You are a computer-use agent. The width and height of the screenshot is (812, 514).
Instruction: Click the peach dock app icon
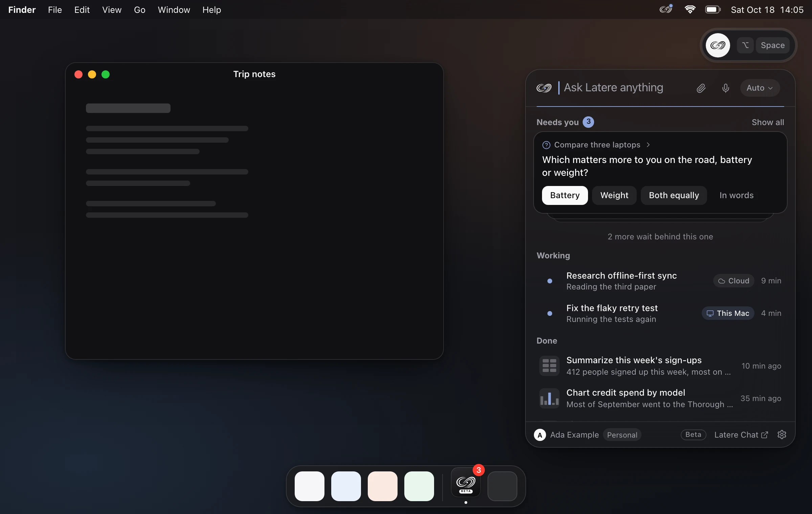[383, 486]
